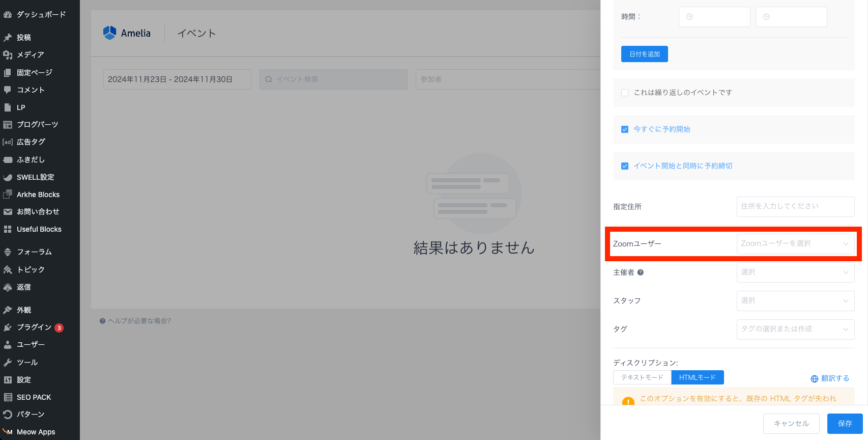Open the Zoomユーザーを選択 dropdown

click(795, 244)
